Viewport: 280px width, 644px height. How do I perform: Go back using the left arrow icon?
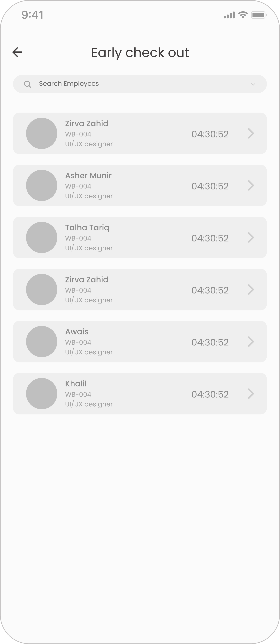tap(17, 52)
